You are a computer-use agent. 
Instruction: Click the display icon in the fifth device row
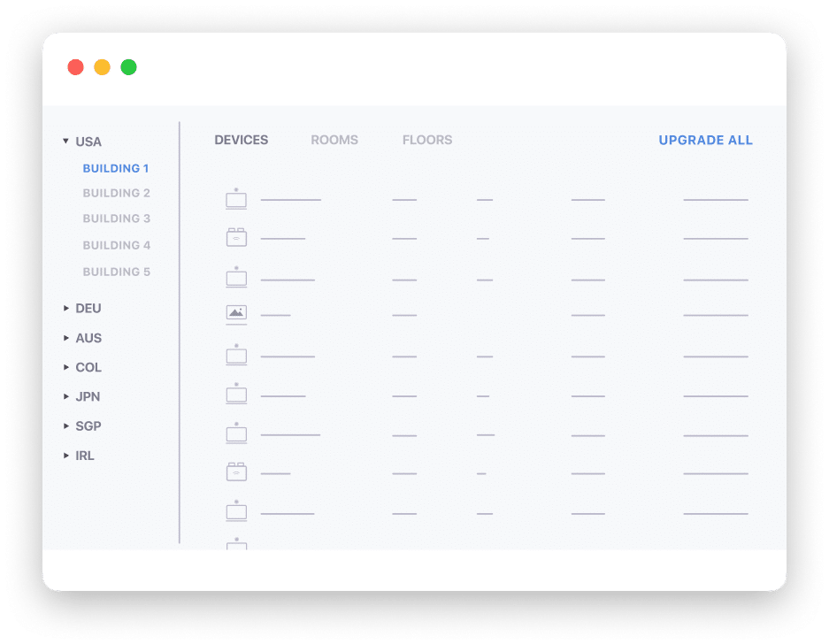(236, 355)
